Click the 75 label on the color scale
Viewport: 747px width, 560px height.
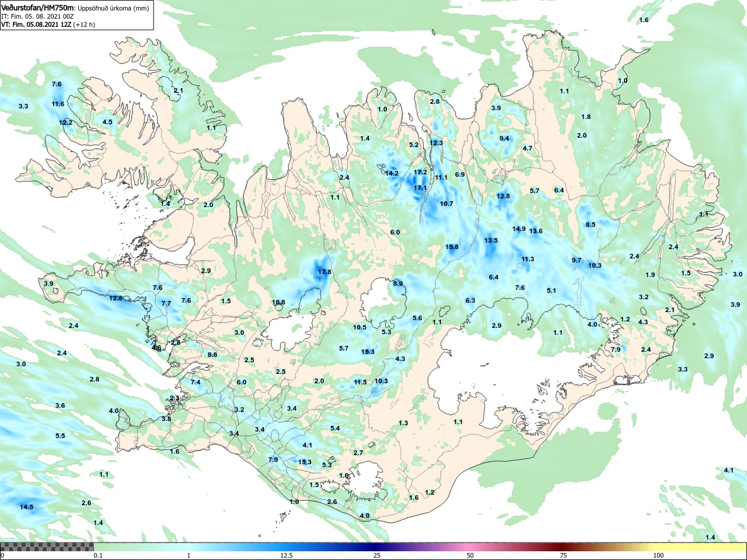(x=563, y=556)
